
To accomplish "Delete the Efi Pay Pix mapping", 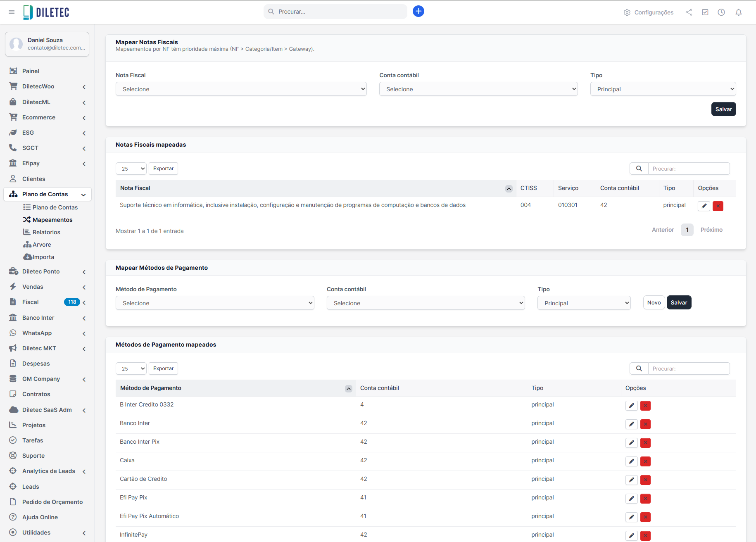I will pyautogui.click(x=645, y=499).
